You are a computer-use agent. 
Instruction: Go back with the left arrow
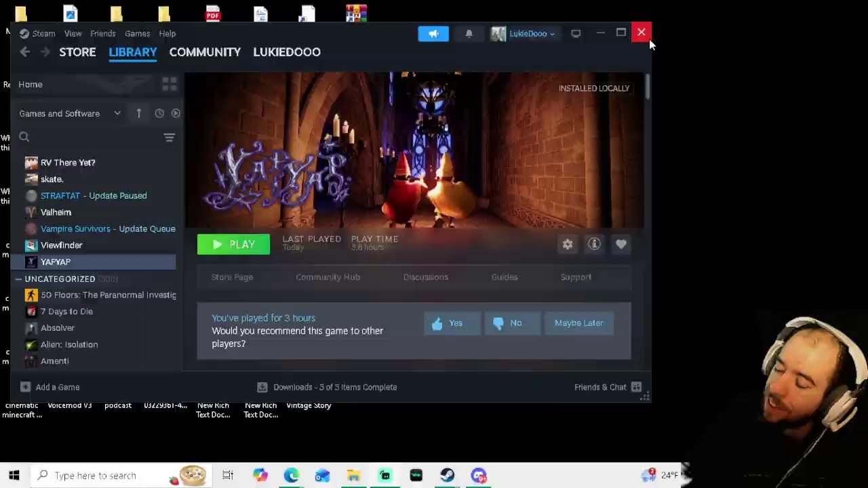click(x=24, y=52)
